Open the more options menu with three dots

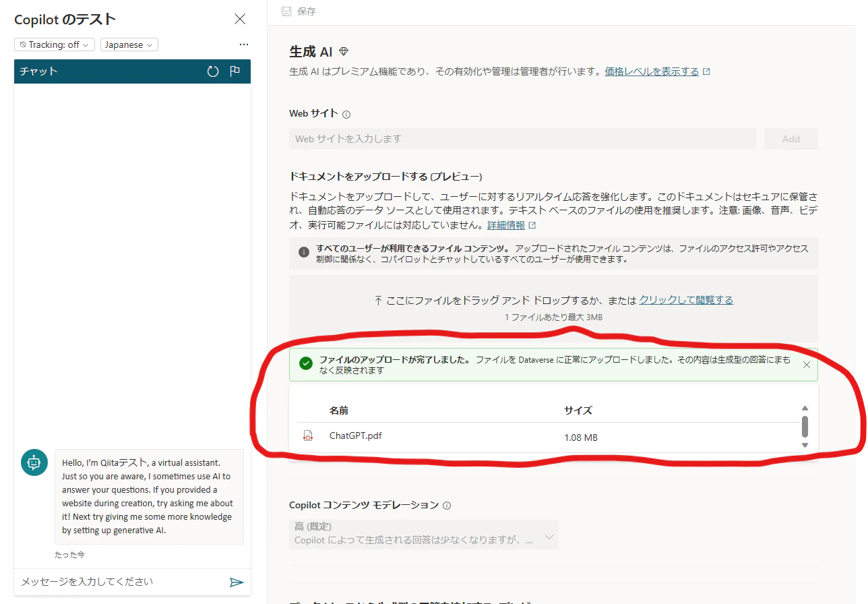coord(243,44)
